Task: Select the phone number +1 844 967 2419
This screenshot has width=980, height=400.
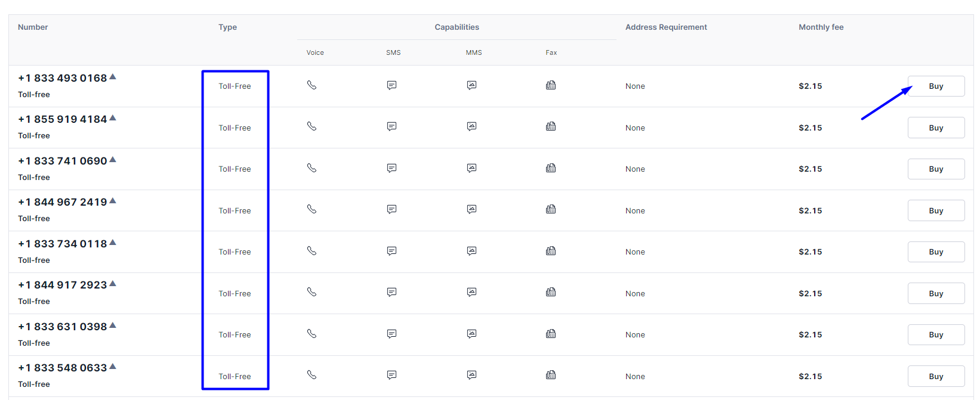Action: (63, 203)
